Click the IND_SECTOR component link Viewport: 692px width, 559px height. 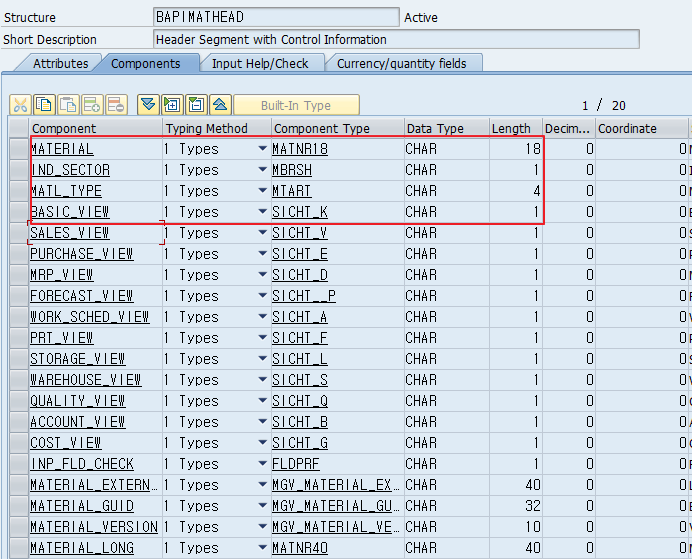point(70,170)
